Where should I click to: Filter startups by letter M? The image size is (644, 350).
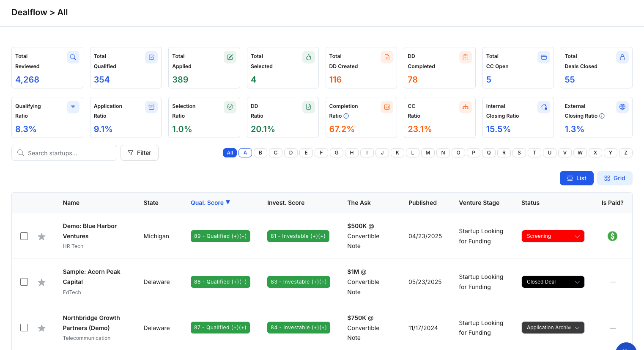428,153
